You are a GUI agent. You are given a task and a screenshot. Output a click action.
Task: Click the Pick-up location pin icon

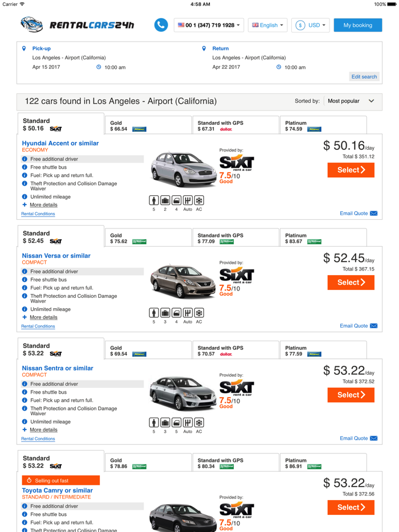click(x=23, y=48)
